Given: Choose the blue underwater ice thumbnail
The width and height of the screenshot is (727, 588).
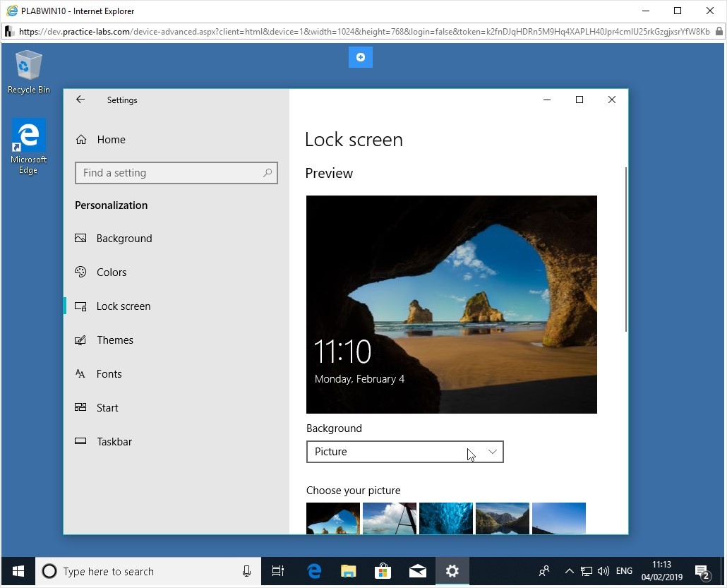Looking at the screenshot, I should coord(446,518).
